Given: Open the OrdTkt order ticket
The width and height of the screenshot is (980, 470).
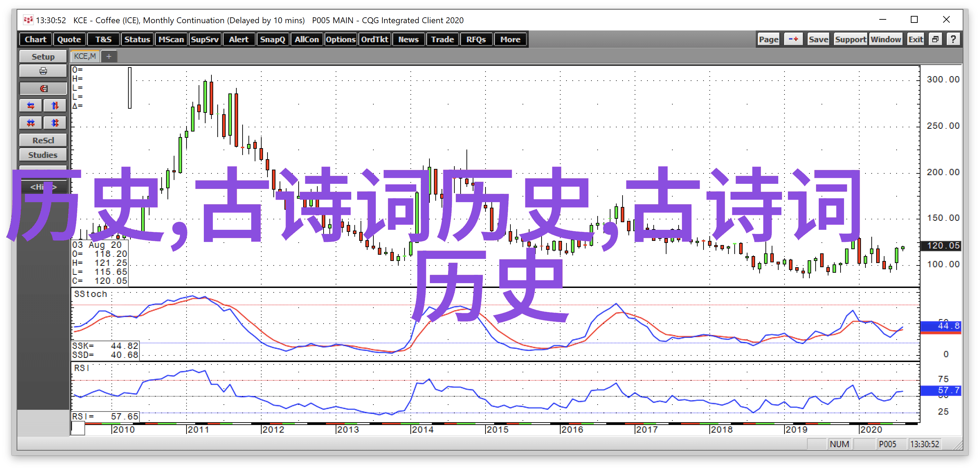Looking at the screenshot, I should click(374, 39).
